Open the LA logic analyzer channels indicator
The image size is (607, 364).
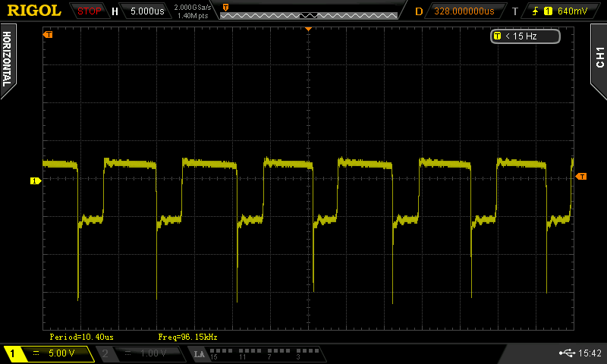tap(254, 353)
